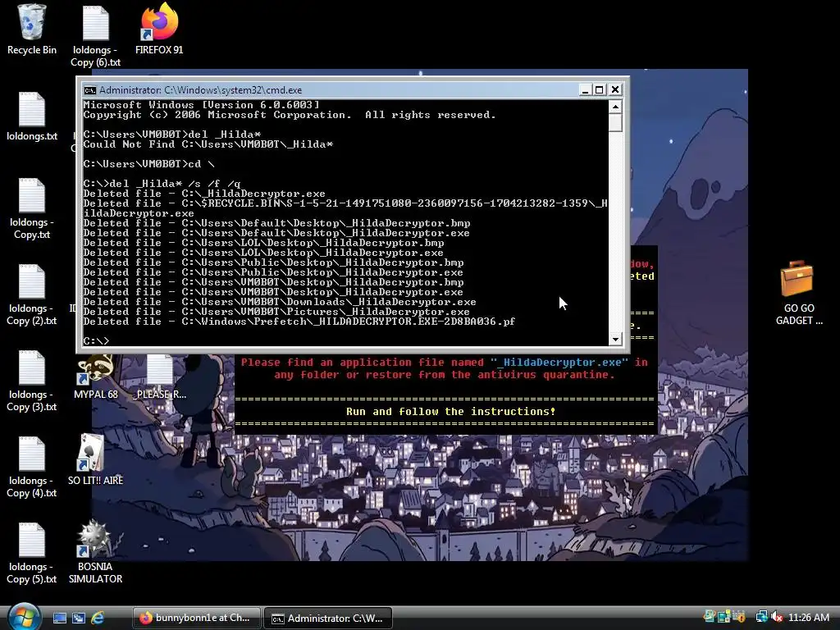Select loldongs - Copy (4).txt desktop file
Viewport: 840px width, 630px height.
[x=32, y=467]
